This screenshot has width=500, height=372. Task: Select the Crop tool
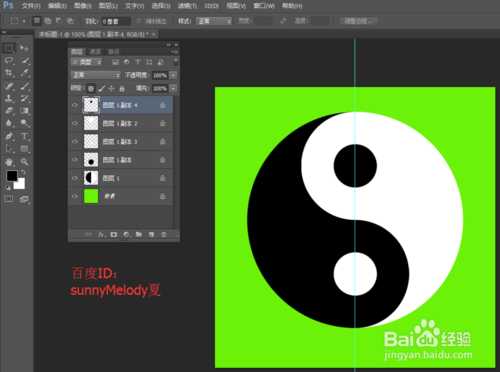9,73
